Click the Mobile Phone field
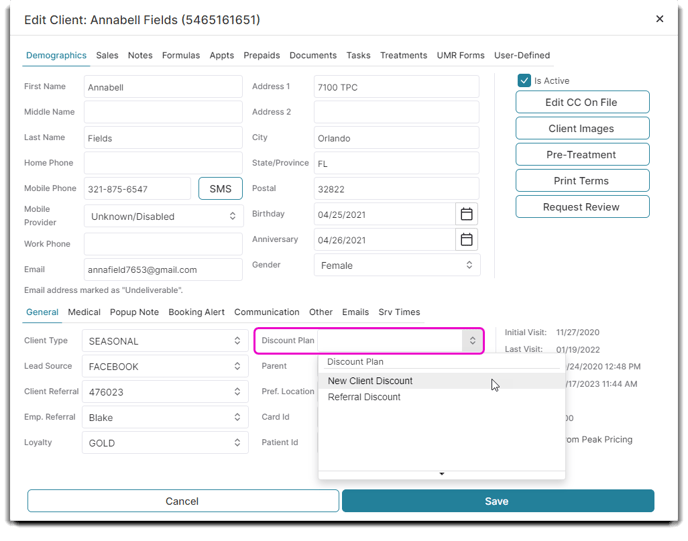The height and width of the screenshot is (541, 688). [137, 189]
